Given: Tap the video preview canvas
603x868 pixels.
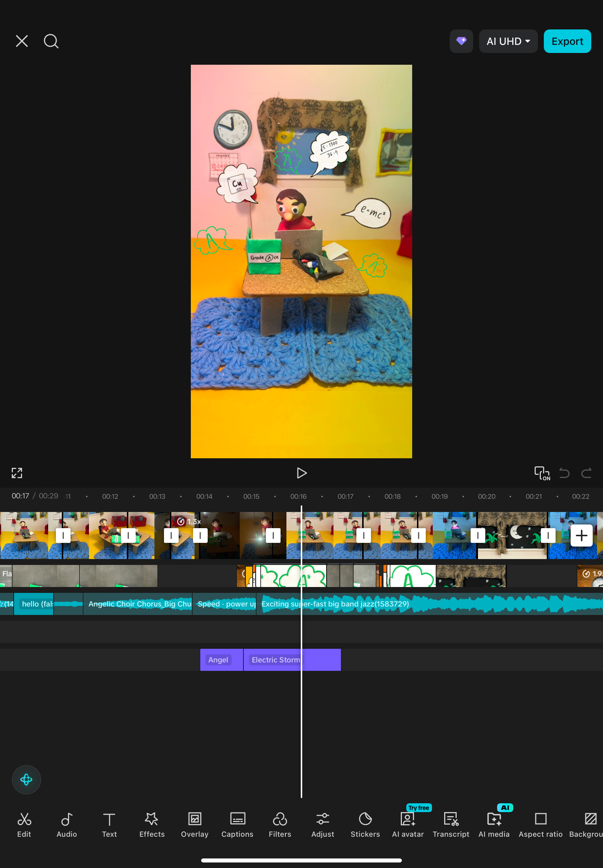Looking at the screenshot, I should [x=301, y=261].
